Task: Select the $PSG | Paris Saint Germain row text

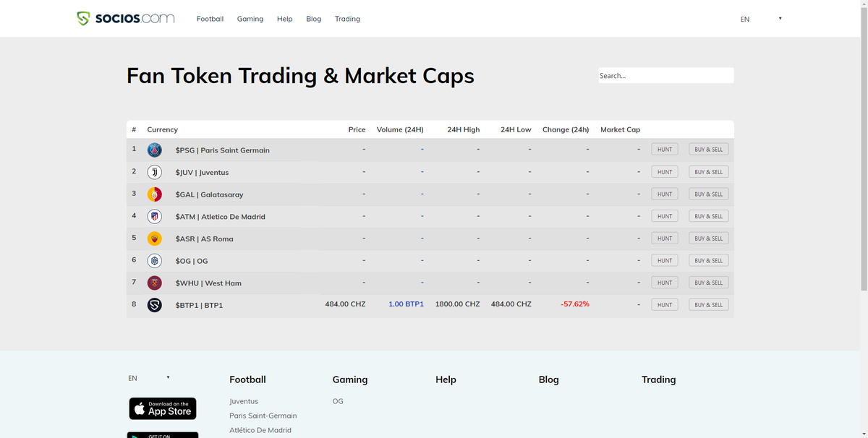Action: [x=222, y=150]
